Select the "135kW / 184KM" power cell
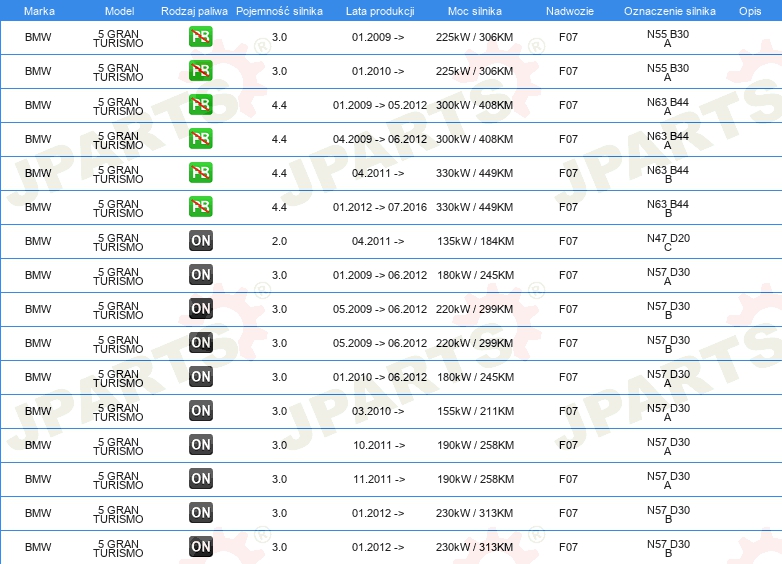The image size is (782, 564). pos(475,241)
